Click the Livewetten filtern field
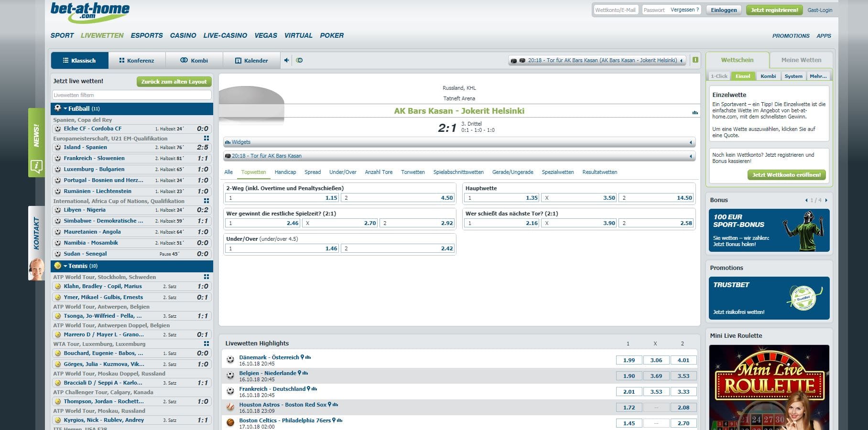The width and height of the screenshot is (868, 430). point(131,95)
